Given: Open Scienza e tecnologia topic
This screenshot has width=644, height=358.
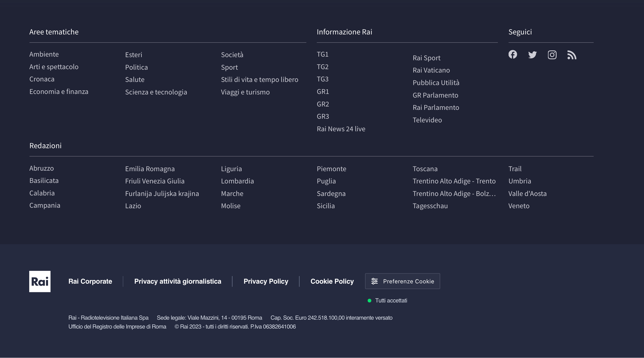Looking at the screenshot, I should coord(156,92).
